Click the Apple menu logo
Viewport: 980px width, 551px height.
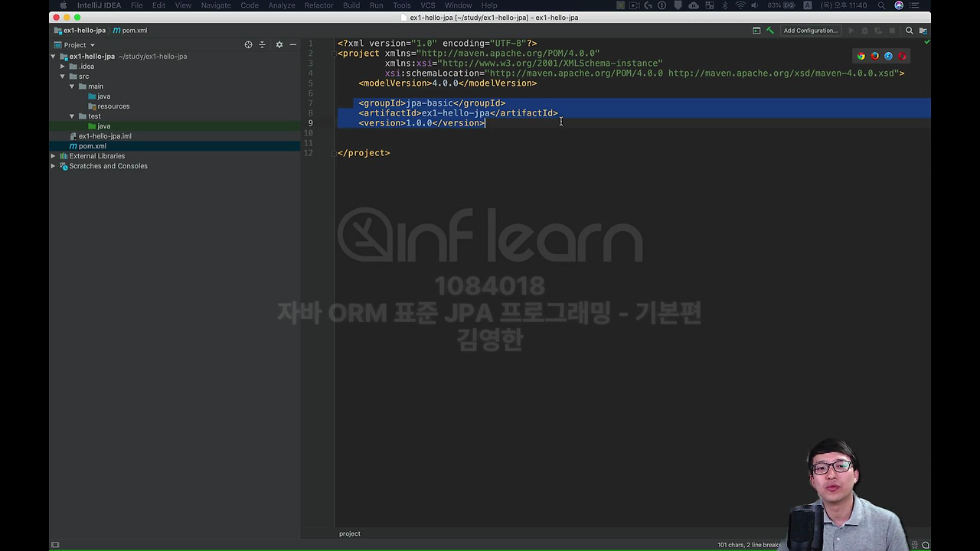63,5
